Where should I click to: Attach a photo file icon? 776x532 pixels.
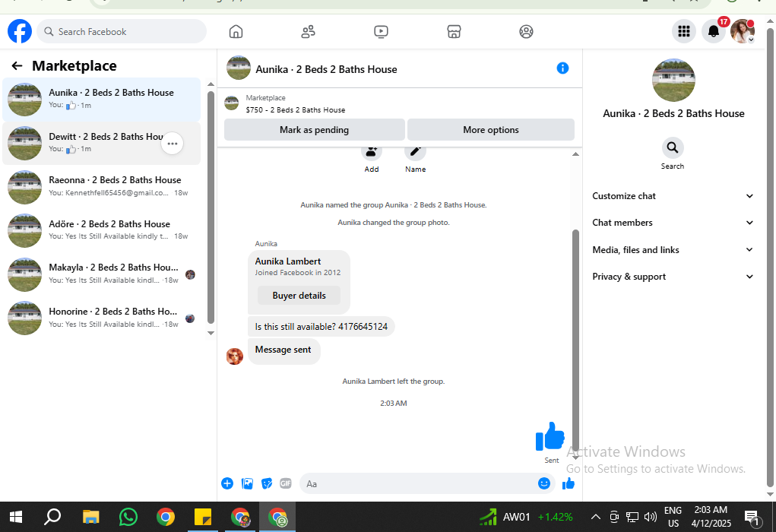tap(247, 483)
